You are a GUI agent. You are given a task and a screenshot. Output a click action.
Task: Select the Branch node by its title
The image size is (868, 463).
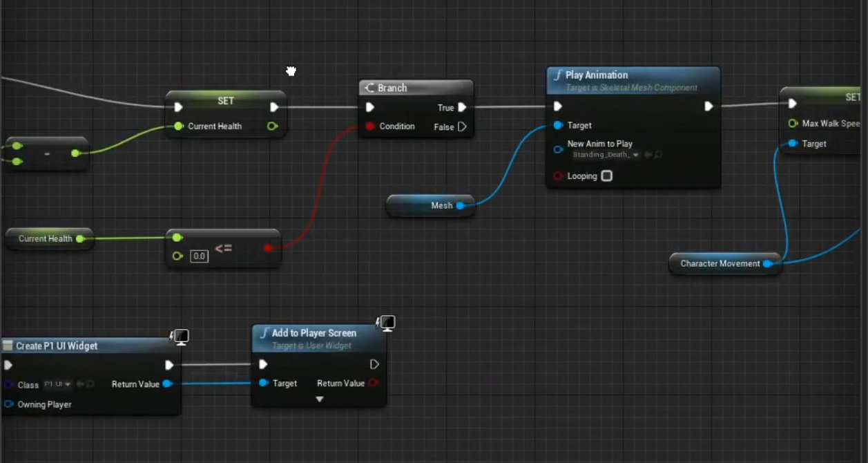tap(392, 88)
